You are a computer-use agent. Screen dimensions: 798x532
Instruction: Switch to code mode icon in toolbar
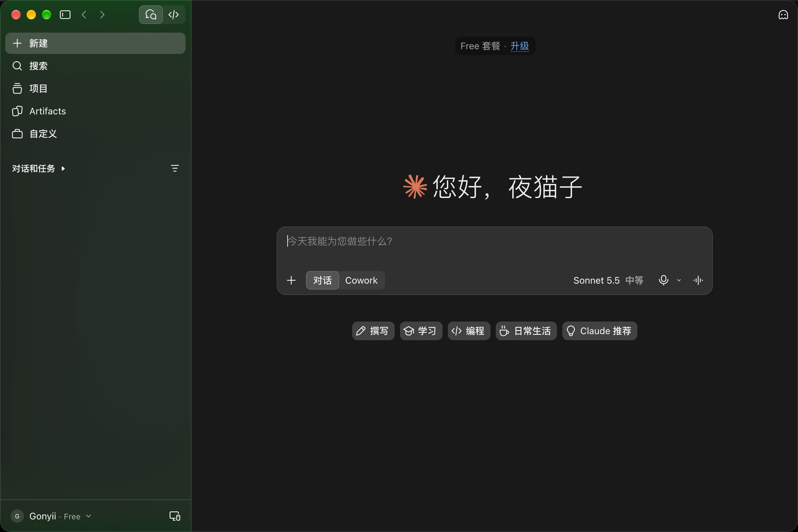pyautogui.click(x=174, y=15)
